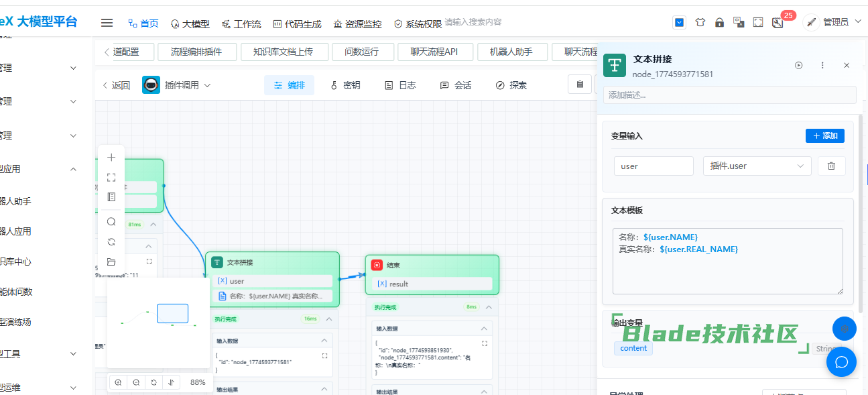Click the blue 添加 variable button
Screen dimensions: 868x395
point(824,135)
